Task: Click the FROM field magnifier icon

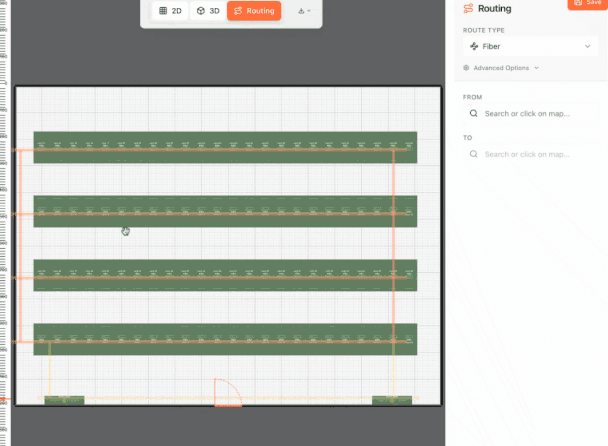Action: (473, 114)
